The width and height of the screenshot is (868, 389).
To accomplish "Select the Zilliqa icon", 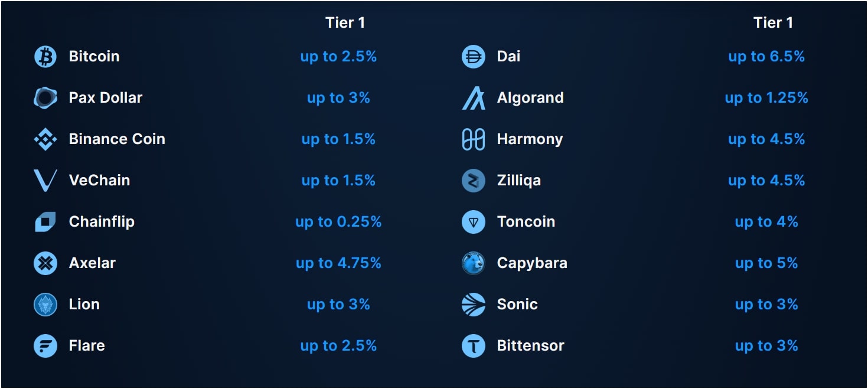I will (473, 181).
